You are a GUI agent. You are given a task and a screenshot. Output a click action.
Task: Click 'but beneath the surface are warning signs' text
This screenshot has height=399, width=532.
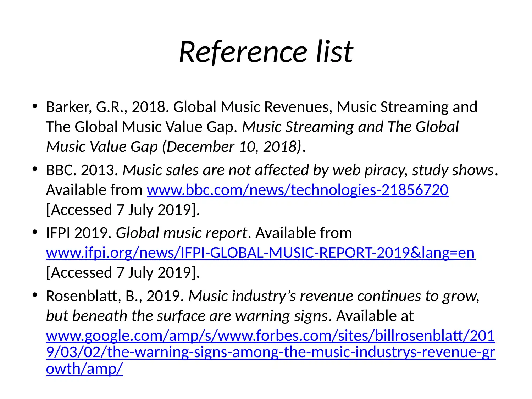tap(187, 316)
